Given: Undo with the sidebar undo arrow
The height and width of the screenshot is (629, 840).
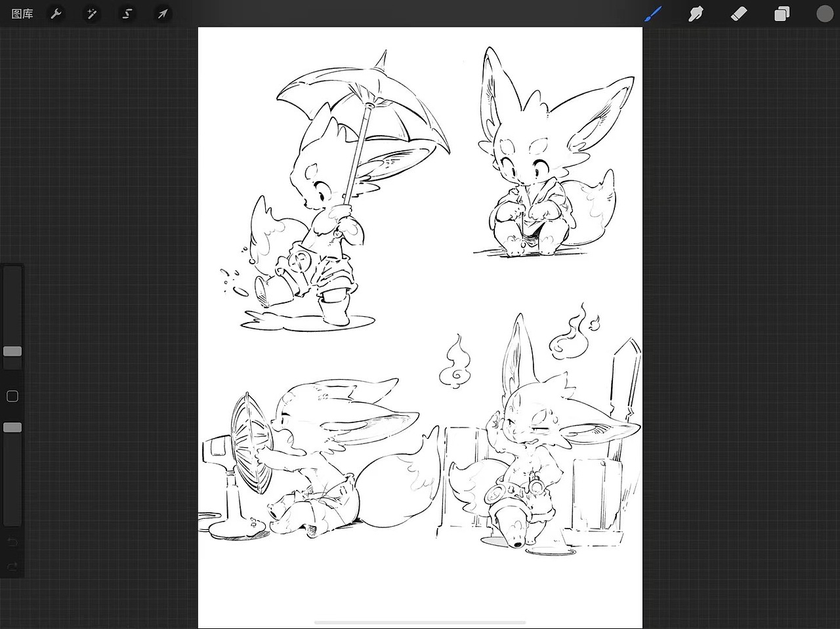Looking at the screenshot, I should coord(12,542).
